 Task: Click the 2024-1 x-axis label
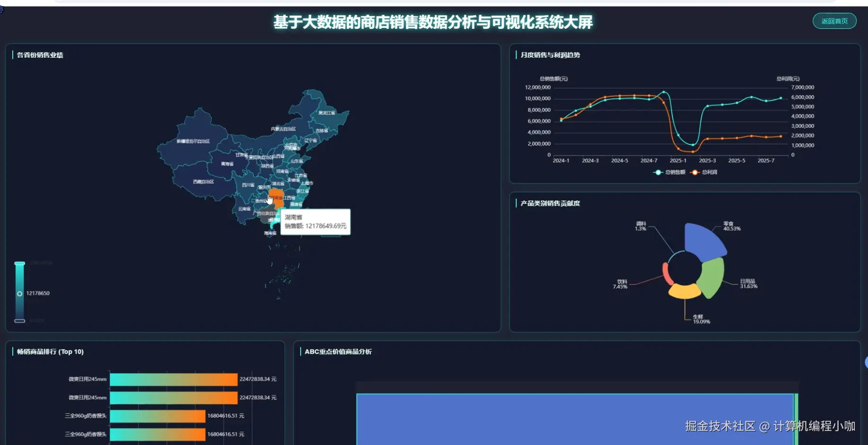pos(561,161)
